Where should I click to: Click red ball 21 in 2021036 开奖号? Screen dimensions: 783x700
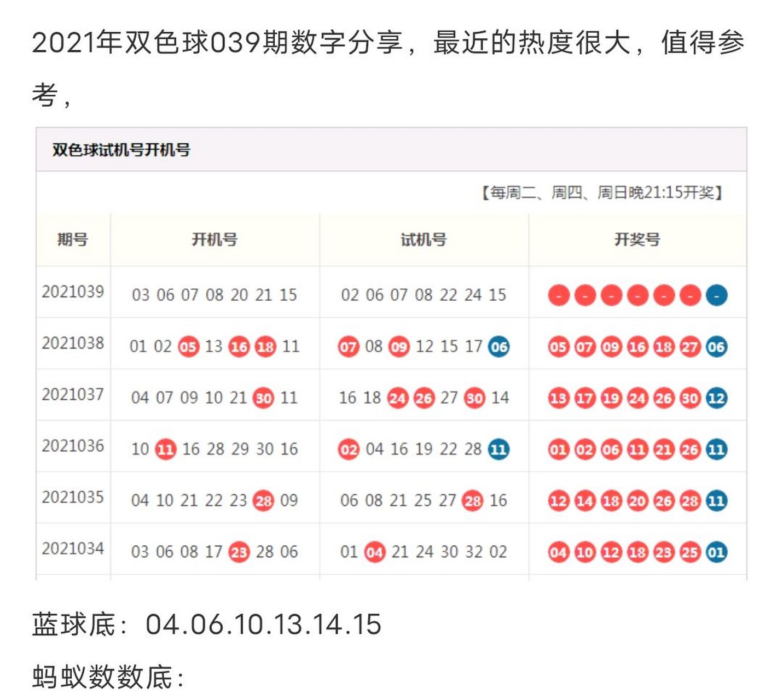pyautogui.click(x=664, y=450)
